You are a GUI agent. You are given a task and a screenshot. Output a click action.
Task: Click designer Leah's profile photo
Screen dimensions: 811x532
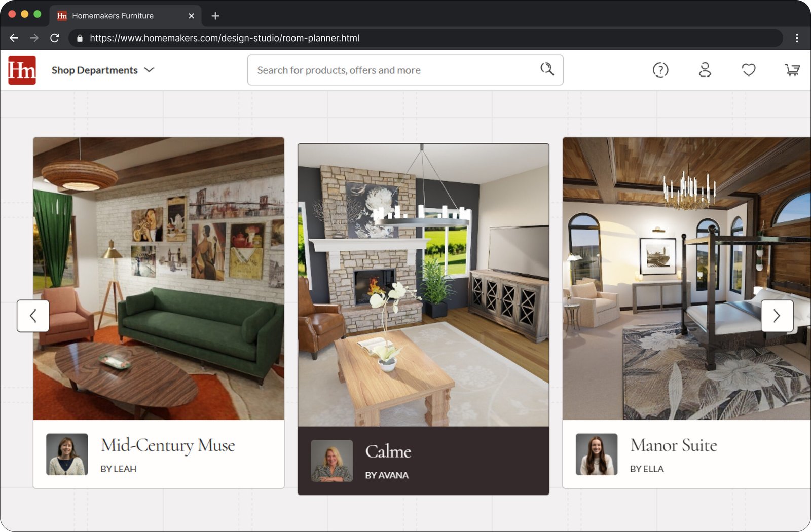(67, 454)
